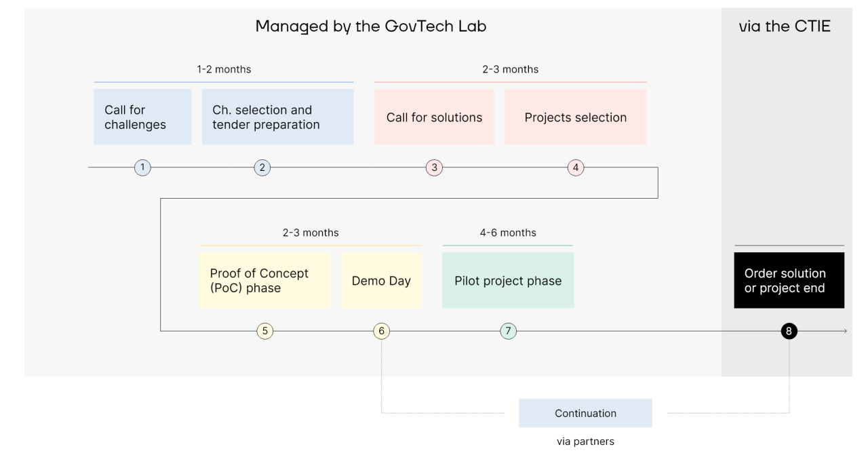Select the green step 7 marker
Image resolution: width=868 pixels, height=476 pixels.
(508, 331)
